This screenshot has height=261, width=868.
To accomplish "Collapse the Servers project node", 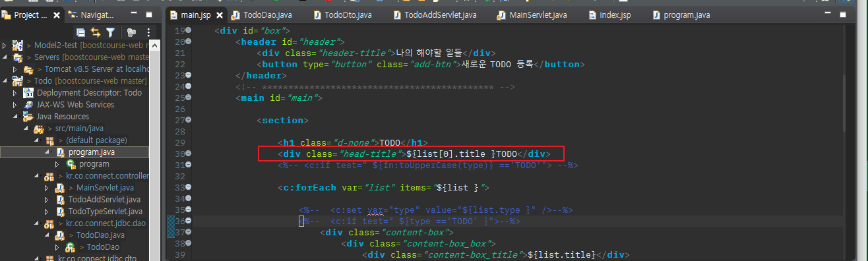I will [x=5, y=57].
